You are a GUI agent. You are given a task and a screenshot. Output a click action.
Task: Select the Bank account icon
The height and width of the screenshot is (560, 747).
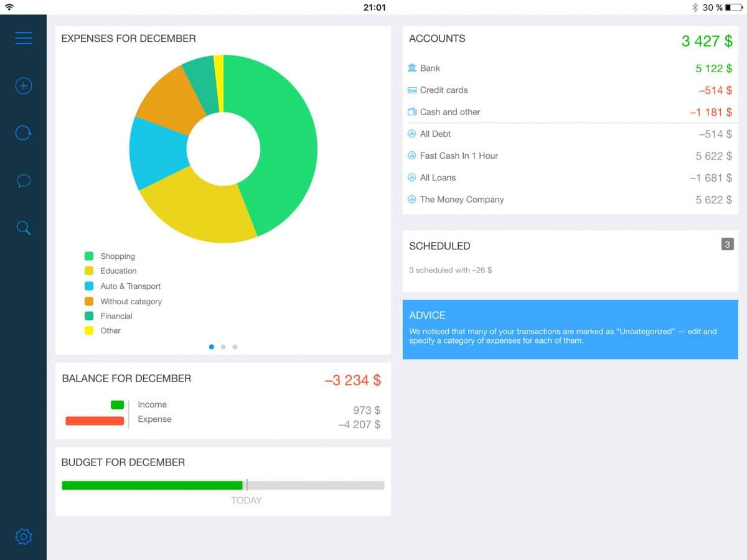[412, 68]
